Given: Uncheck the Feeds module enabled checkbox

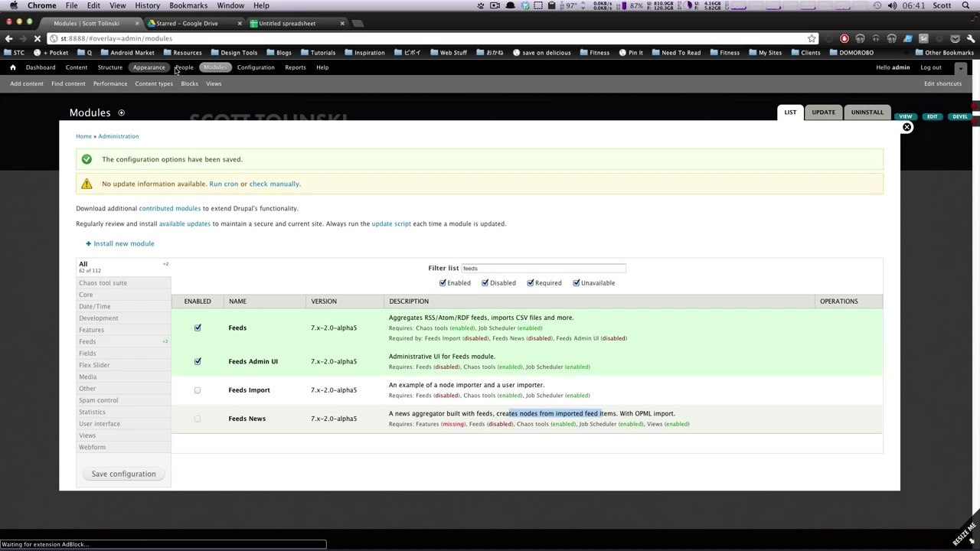Looking at the screenshot, I should coord(198,328).
